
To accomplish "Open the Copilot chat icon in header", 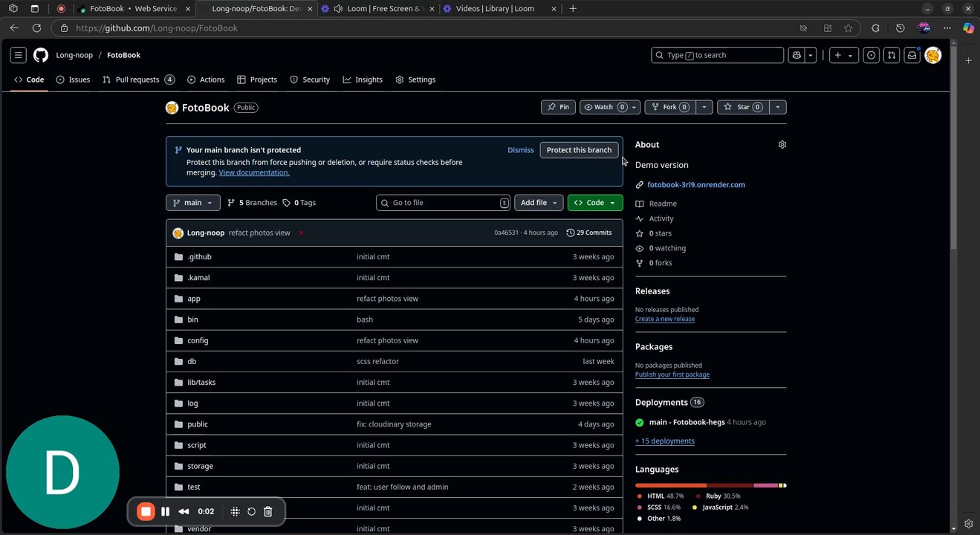I will 796,55.
